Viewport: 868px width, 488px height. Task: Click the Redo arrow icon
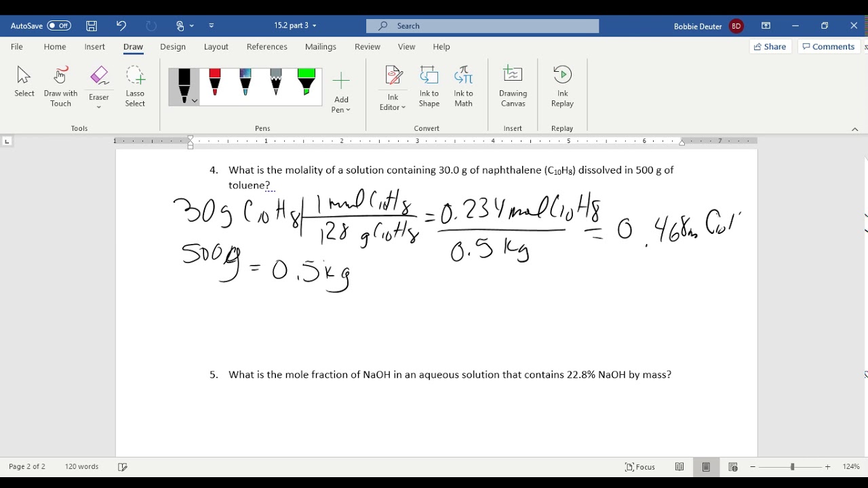coord(151,26)
